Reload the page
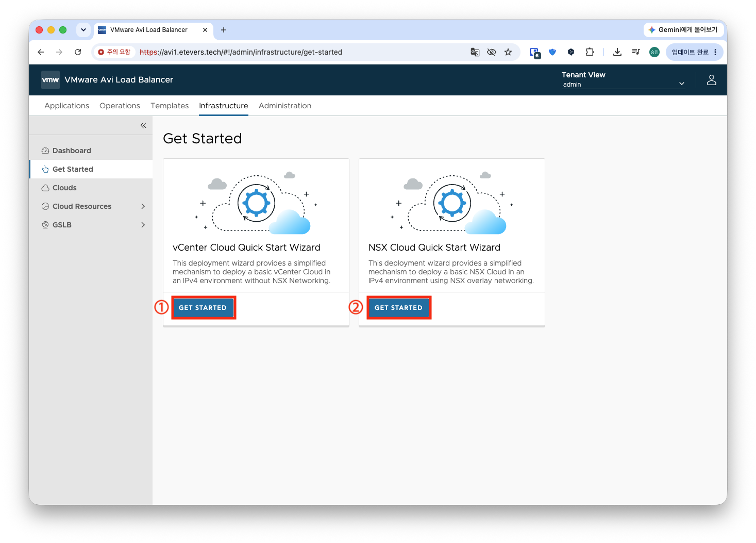This screenshot has width=756, height=543. point(78,52)
